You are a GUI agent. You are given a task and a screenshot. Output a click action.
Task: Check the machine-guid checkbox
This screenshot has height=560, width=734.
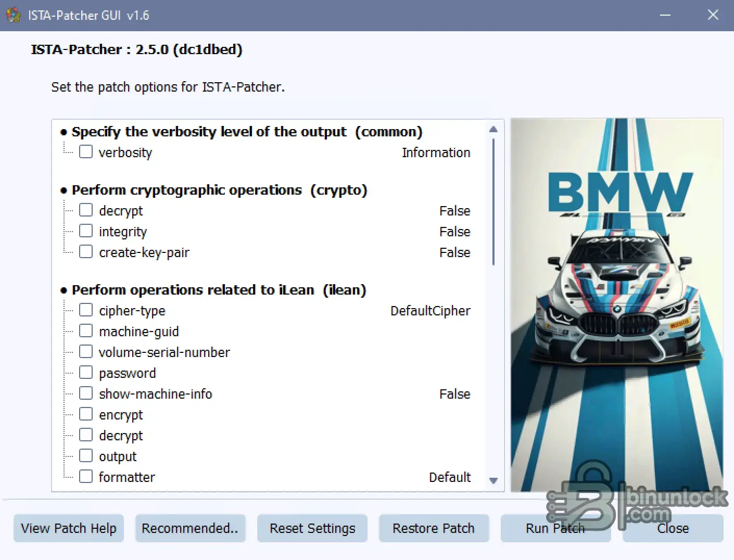[x=86, y=330]
